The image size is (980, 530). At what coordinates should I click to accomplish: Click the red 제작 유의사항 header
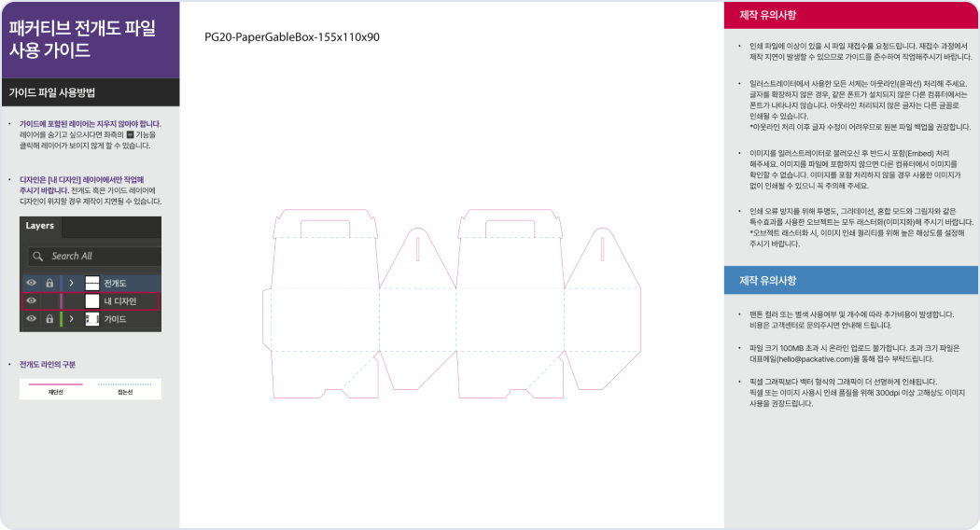[850, 16]
